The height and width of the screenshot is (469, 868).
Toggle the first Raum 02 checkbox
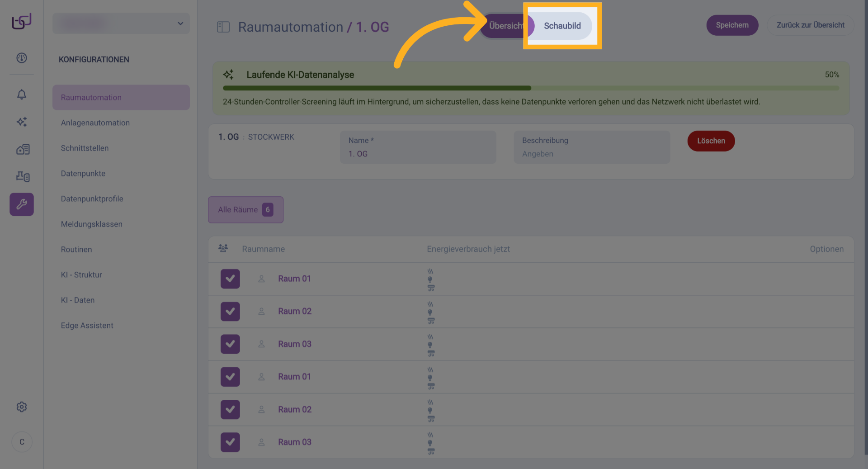[230, 311]
